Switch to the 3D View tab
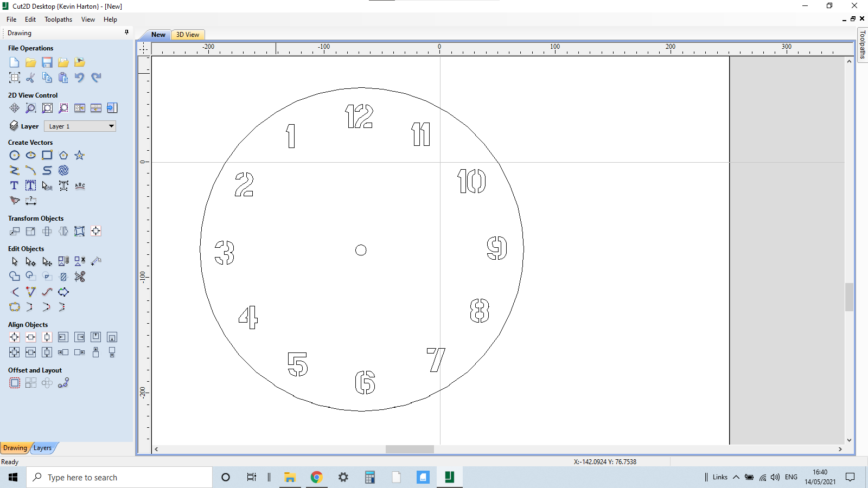Image resolution: width=868 pixels, height=488 pixels. click(x=187, y=34)
